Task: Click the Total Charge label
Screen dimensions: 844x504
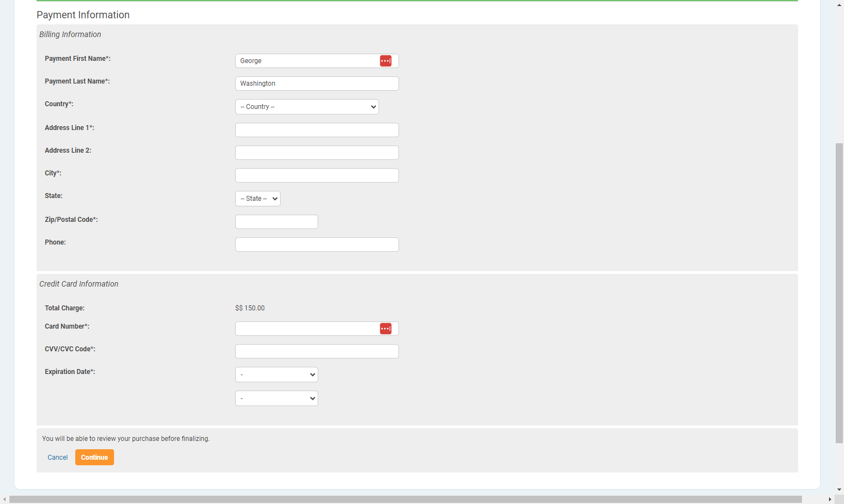Action: point(65,308)
